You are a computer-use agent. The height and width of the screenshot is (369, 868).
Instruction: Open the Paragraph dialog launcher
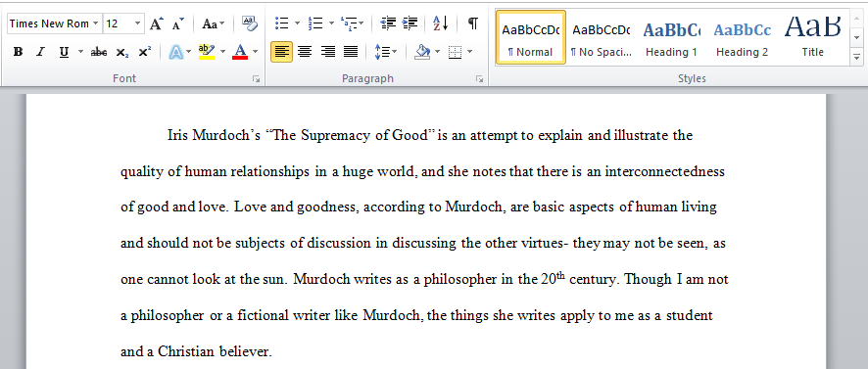pyautogui.click(x=479, y=79)
